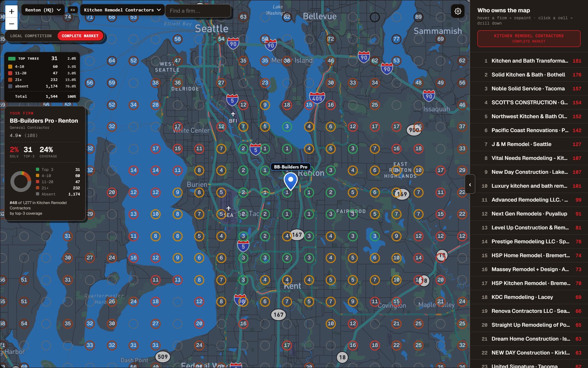Select J & M Remodel Seattle row
588x368 pixels.
[x=529, y=144]
